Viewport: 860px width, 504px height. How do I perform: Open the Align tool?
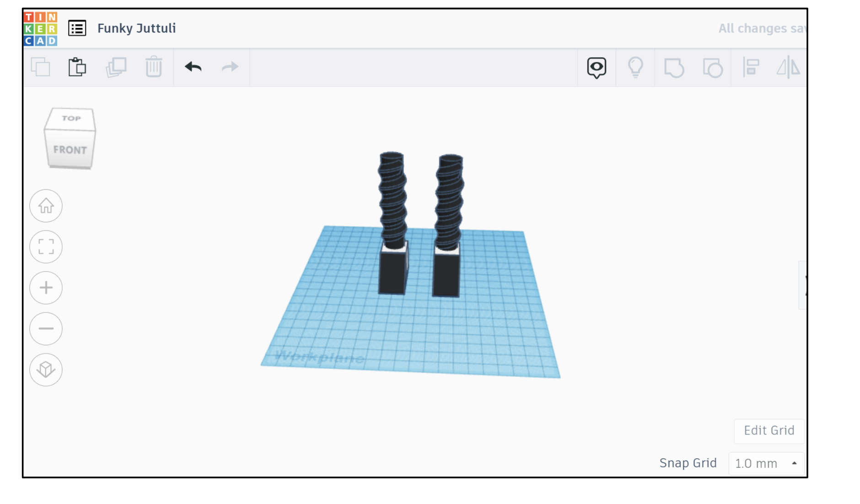pos(751,67)
